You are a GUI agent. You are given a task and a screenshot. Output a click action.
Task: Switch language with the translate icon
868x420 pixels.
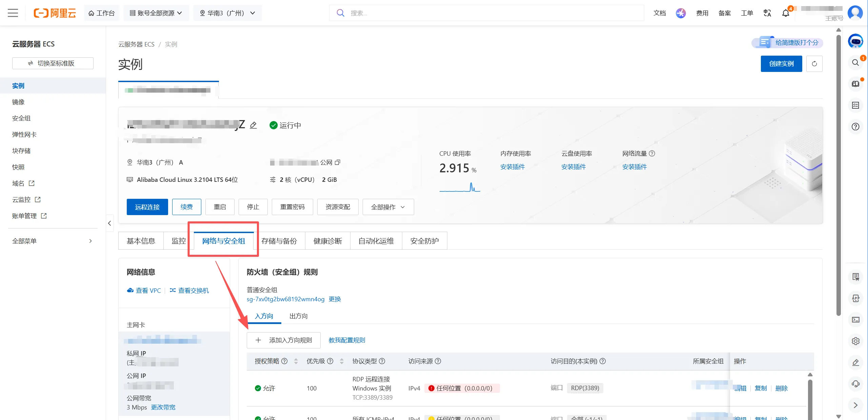point(767,13)
